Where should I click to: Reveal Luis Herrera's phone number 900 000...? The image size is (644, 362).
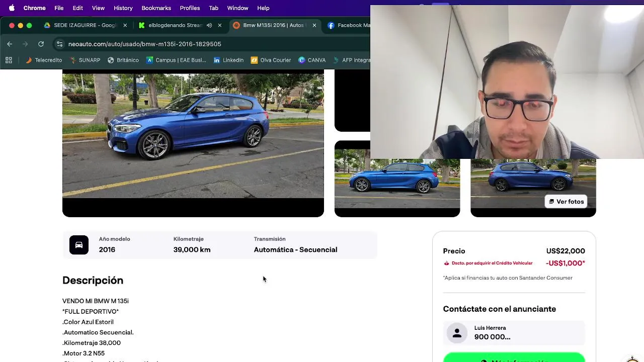[x=492, y=337]
